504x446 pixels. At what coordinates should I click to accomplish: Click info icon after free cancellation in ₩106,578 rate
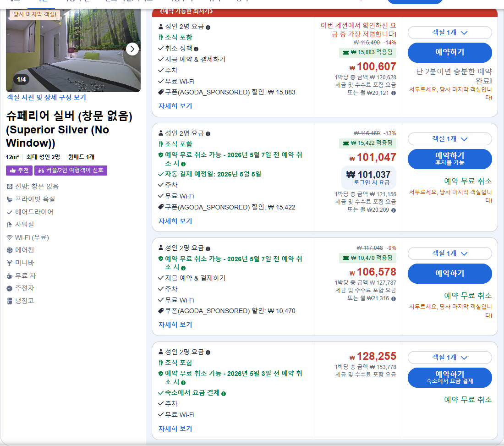183,268
